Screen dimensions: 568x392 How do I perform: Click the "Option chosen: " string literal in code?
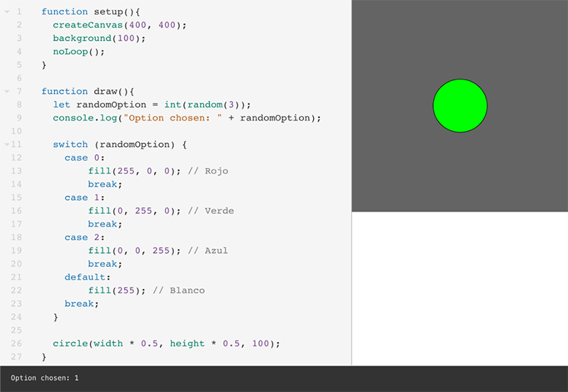pos(173,118)
